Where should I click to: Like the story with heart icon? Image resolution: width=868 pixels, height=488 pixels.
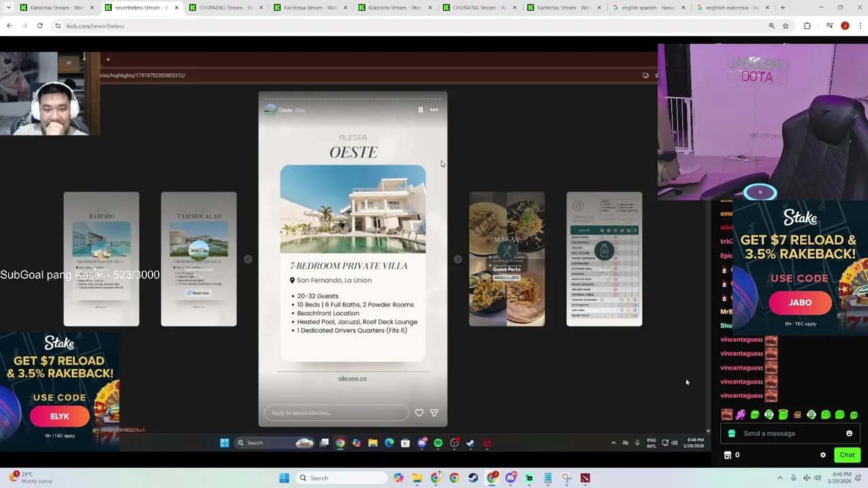pos(419,413)
